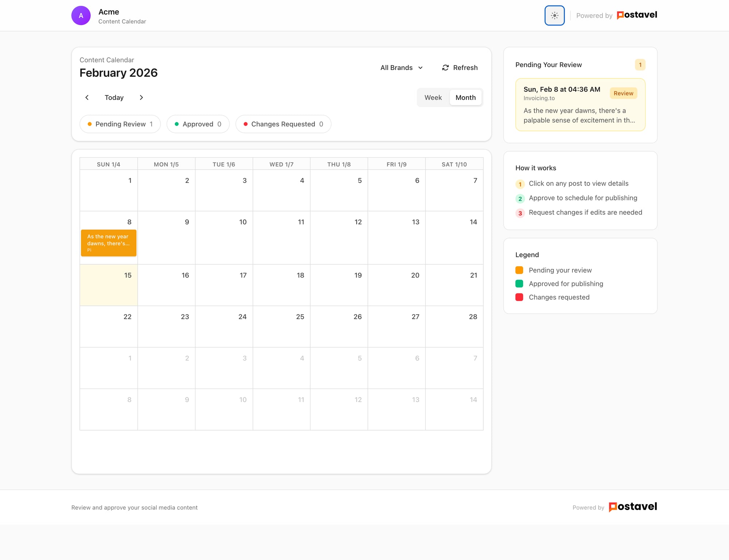729x560 pixels.
Task: Click the purple Acme avatar circle
Action: point(81,15)
